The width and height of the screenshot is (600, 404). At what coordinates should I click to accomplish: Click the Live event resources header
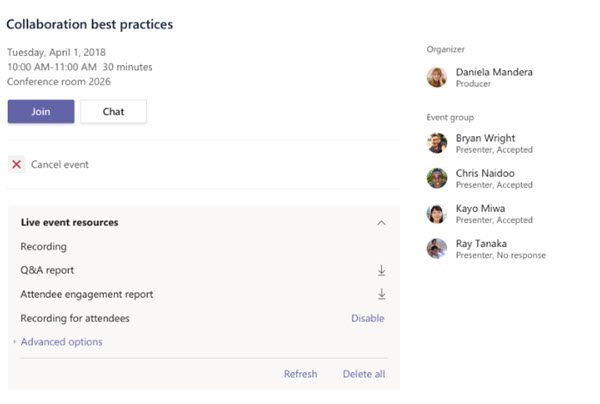(x=69, y=222)
